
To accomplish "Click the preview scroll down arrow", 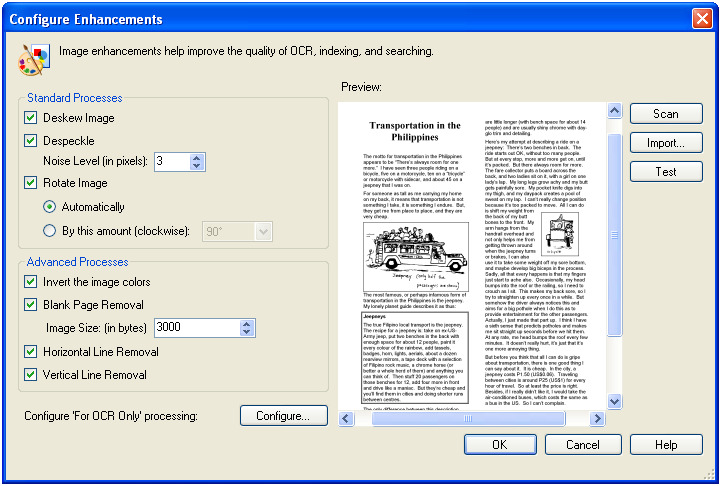I will [614, 401].
